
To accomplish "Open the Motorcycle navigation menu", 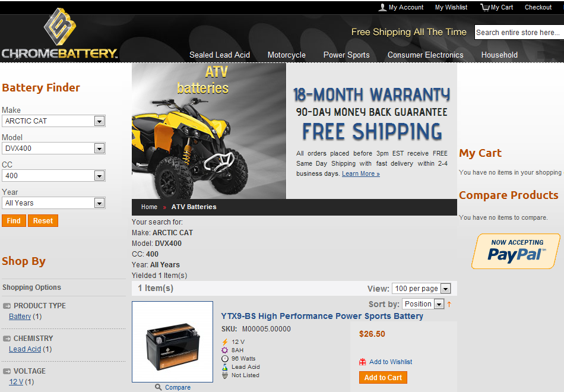I will pyautogui.click(x=287, y=55).
